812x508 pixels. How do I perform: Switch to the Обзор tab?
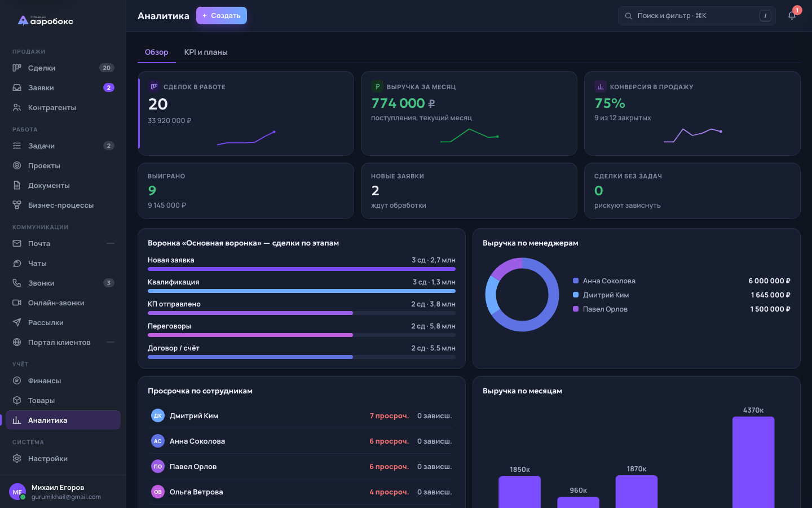click(157, 52)
